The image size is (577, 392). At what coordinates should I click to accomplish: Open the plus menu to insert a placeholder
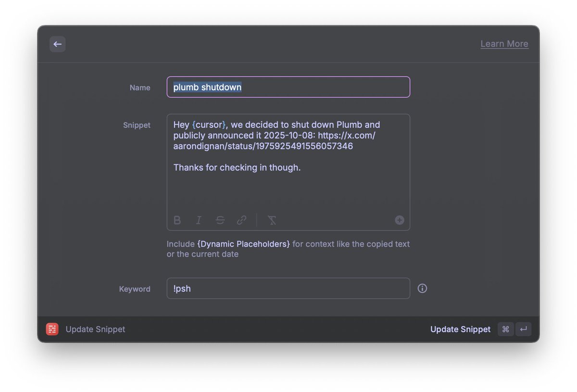click(x=400, y=220)
